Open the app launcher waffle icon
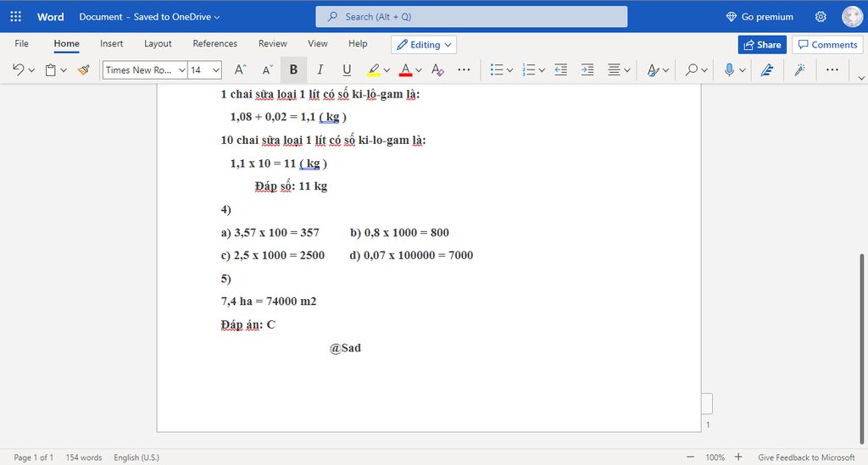The height and width of the screenshot is (465, 868). 15,17
